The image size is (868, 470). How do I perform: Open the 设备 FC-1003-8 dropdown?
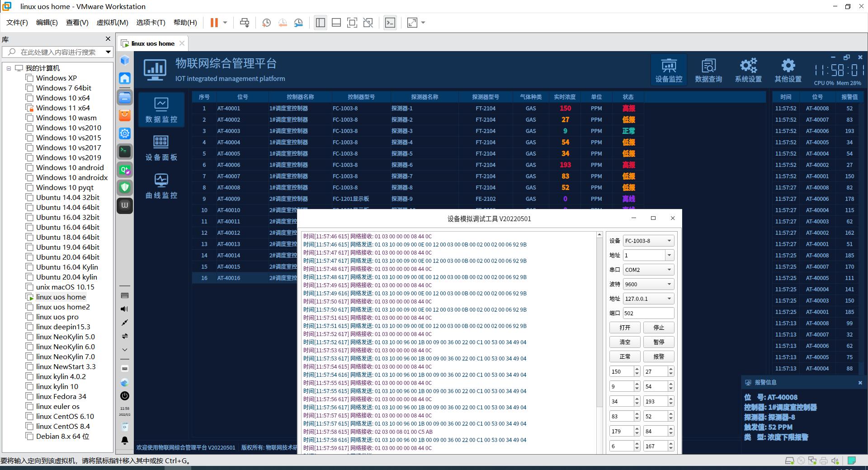(648, 241)
